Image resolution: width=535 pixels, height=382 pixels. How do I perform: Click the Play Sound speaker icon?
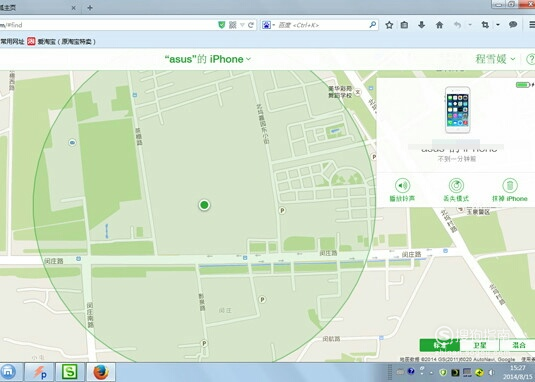[402, 186]
